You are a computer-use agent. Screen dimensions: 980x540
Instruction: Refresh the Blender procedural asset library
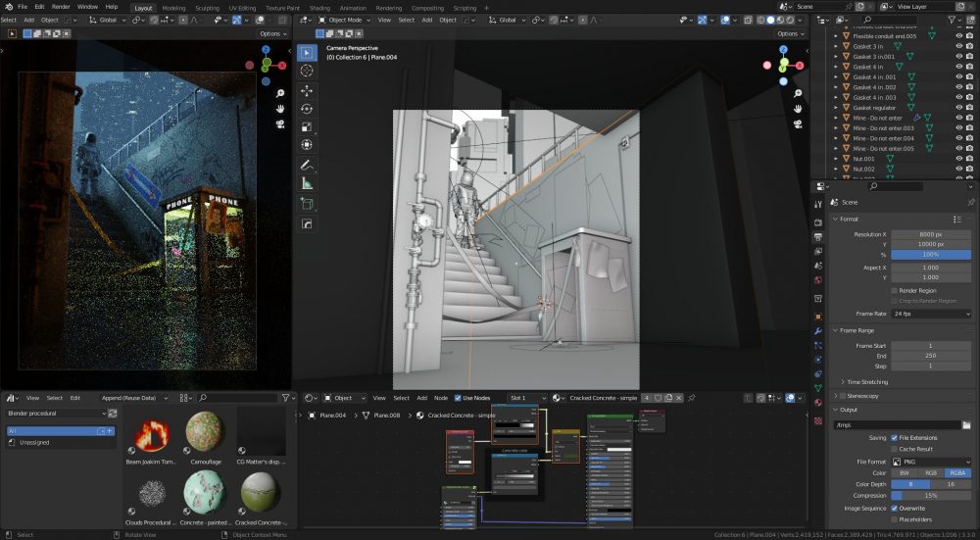click(x=113, y=414)
